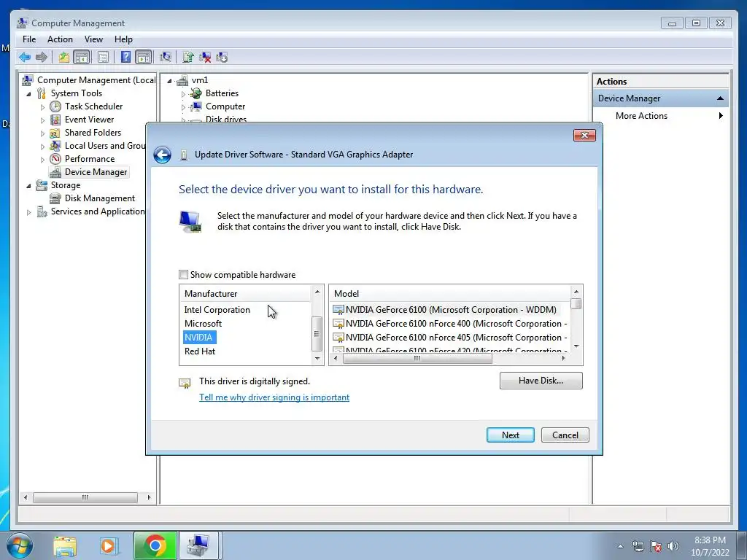Click the volume speaker tray icon
This screenshot has height=560, width=747.
pyautogui.click(x=673, y=546)
